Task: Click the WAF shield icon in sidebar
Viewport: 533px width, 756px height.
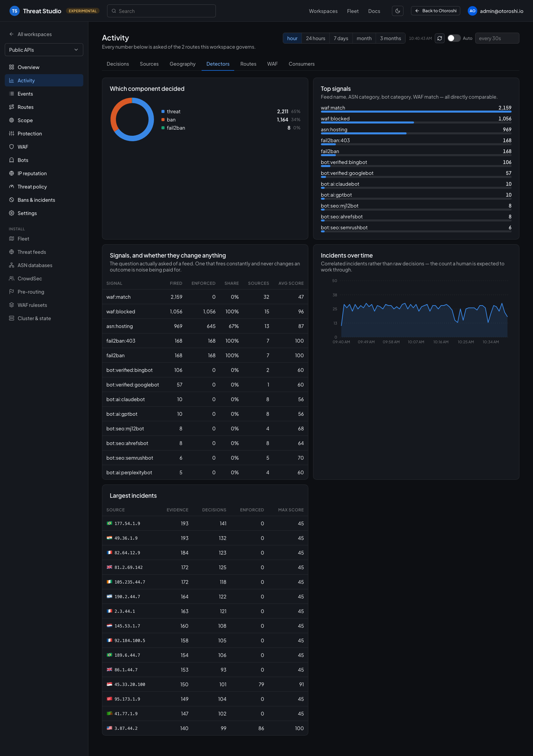Action: pyautogui.click(x=12, y=147)
